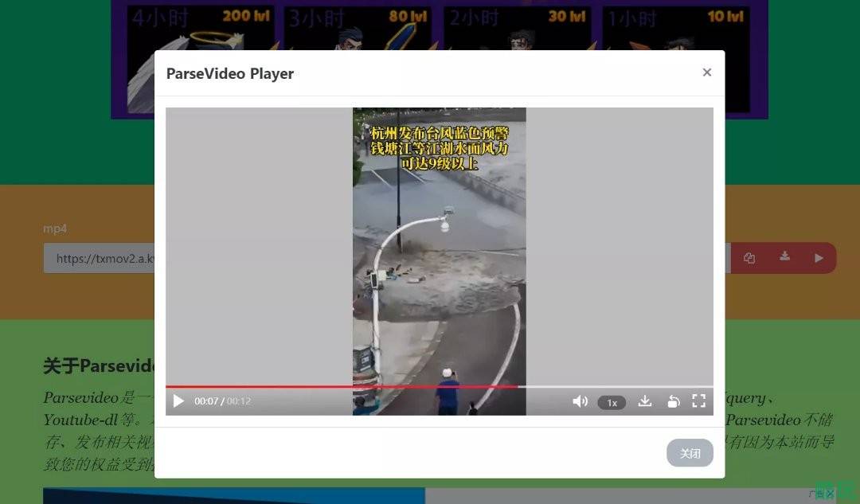The width and height of the screenshot is (860, 504).
Task: Copy the mp4 link on the background page
Action: click(x=749, y=258)
